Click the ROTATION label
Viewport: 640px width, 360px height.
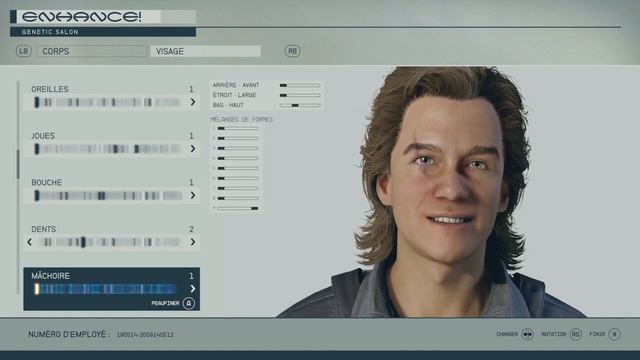pos(553,334)
